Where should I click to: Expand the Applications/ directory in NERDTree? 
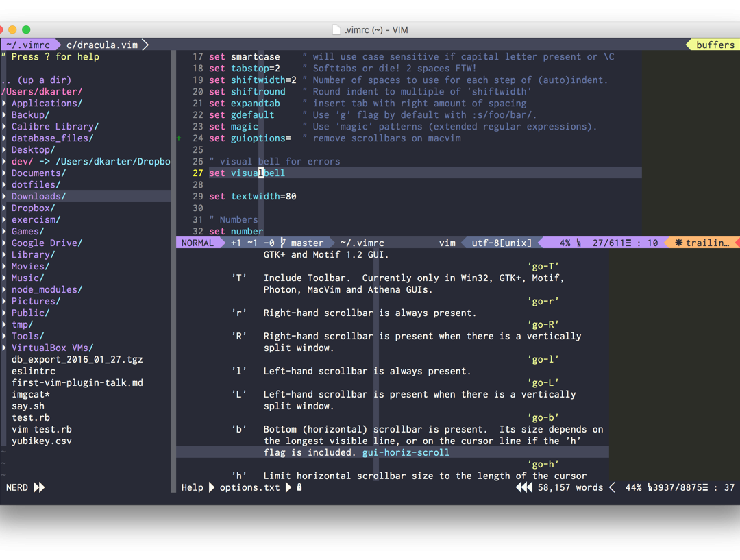tap(46, 103)
